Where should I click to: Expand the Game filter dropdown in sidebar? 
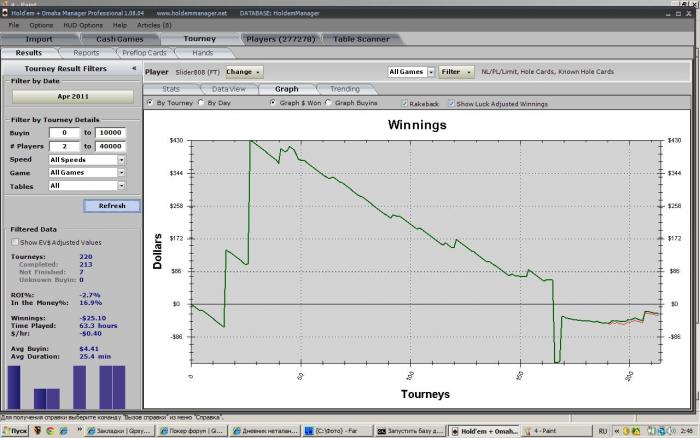tap(121, 173)
